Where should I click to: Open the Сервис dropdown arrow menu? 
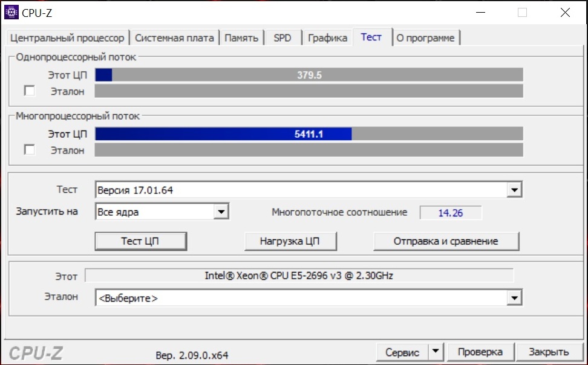(x=436, y=352)
